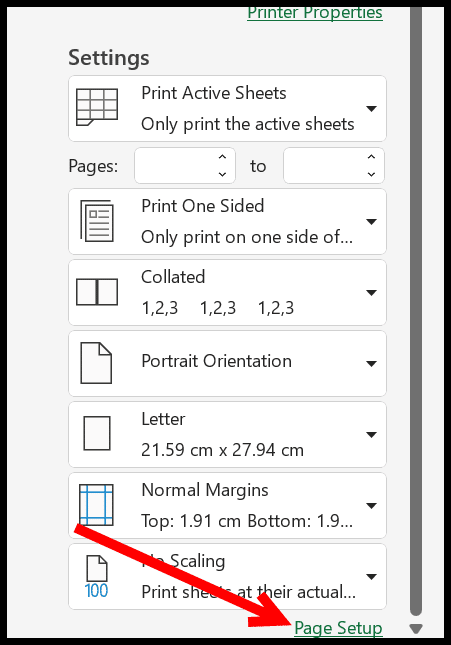Click the Portrait Orientation page icon
The height and width of the screenshot is (645, 451).
pyautogui.click(x=96, y=363)
